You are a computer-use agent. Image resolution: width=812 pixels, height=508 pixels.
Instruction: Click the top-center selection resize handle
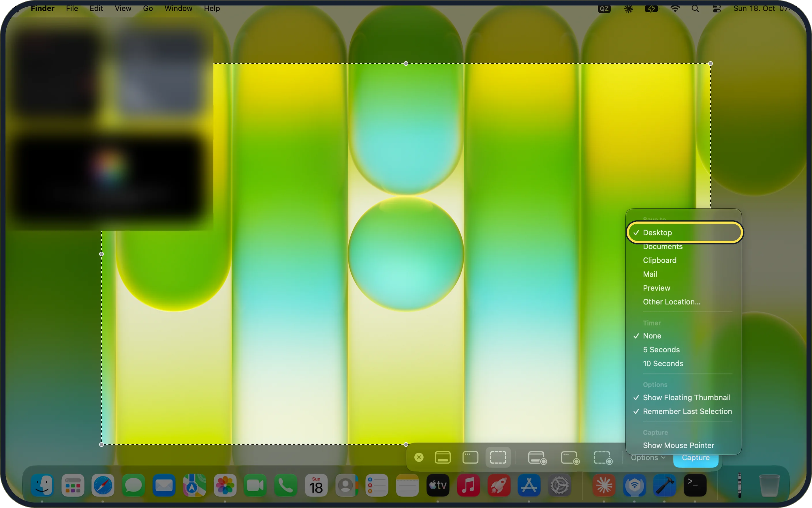[x=406, y=63]
